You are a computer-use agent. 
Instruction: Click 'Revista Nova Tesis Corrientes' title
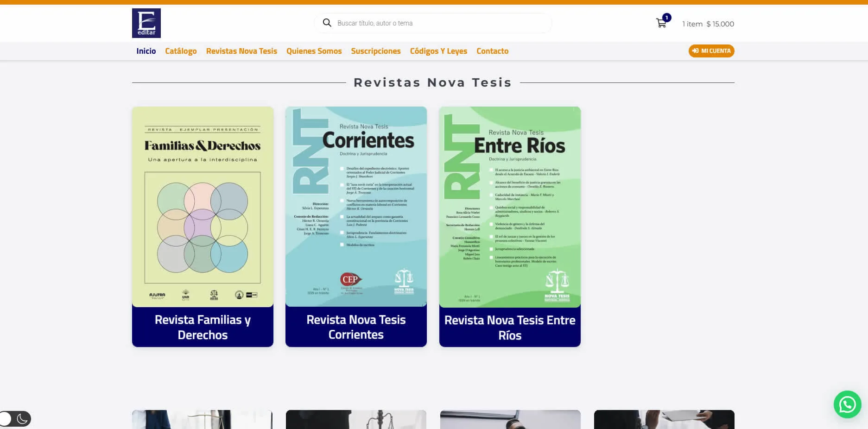coord(356,327)
